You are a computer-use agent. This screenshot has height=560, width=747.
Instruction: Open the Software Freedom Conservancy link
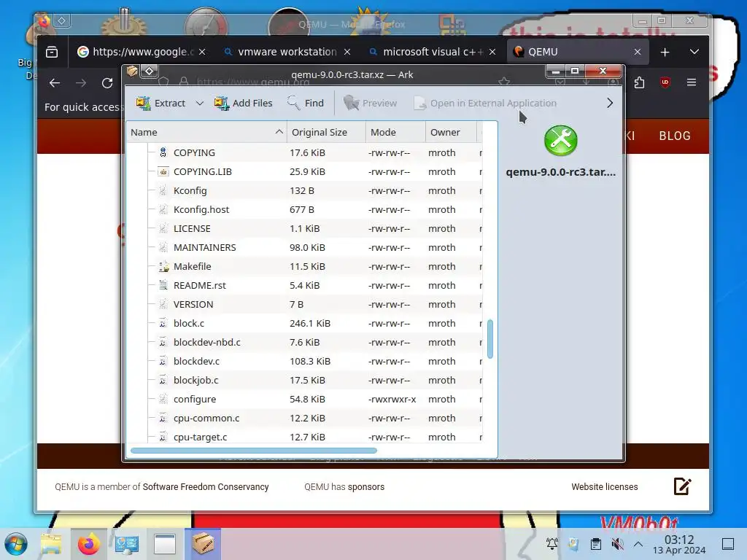[x=206, y=486]
